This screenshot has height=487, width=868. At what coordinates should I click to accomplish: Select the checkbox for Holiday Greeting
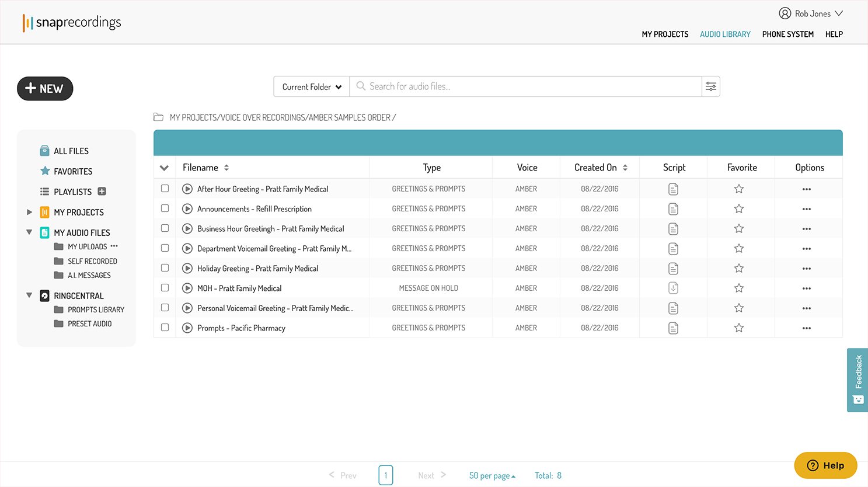[165, 268]
